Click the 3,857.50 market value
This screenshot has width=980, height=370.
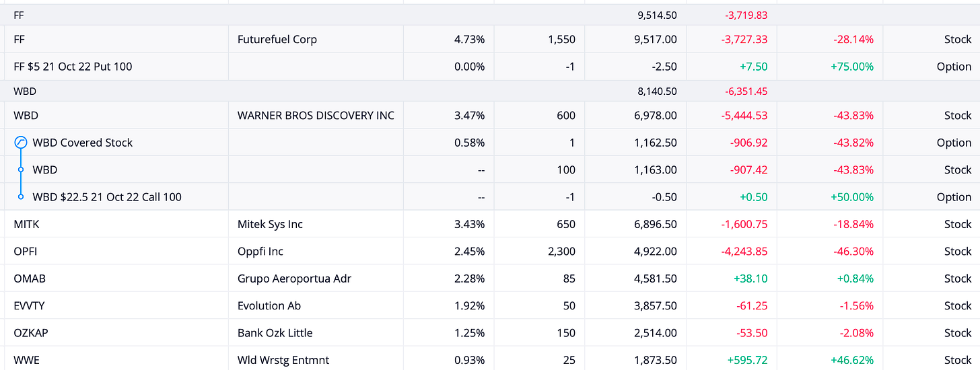[655, 305]
